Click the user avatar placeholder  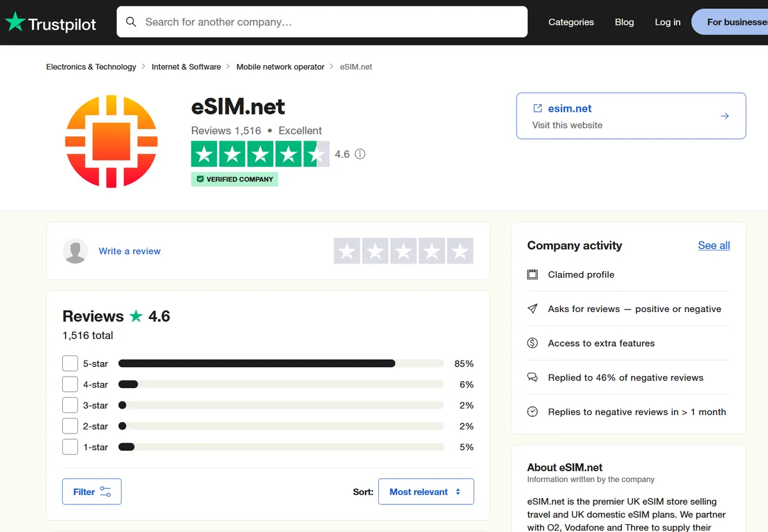[x=76, y=251]
